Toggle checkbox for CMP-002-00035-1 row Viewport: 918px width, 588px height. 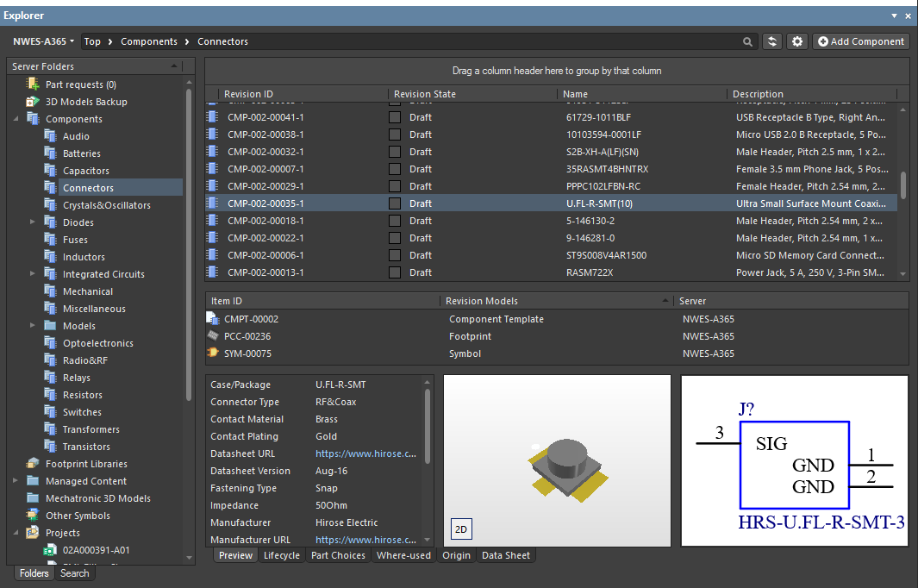tap(395, 203)
